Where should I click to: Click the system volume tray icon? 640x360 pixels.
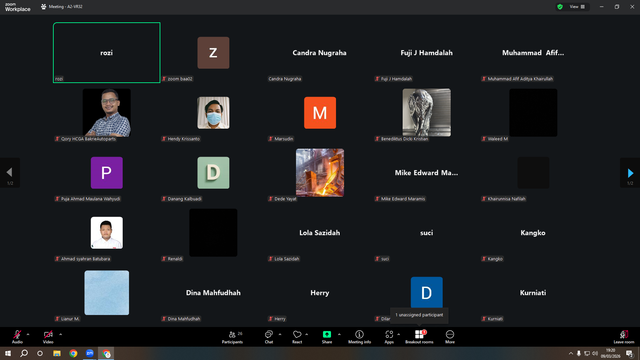pos(595,353)
